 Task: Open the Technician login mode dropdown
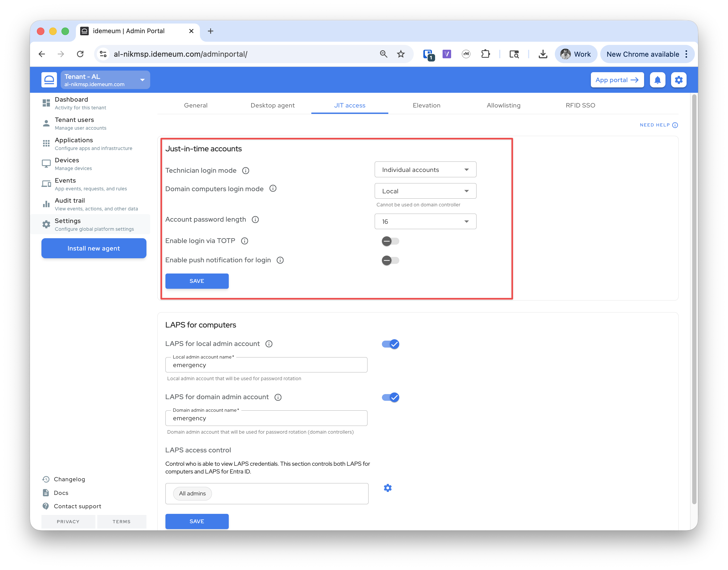click(x=425, y=170)
